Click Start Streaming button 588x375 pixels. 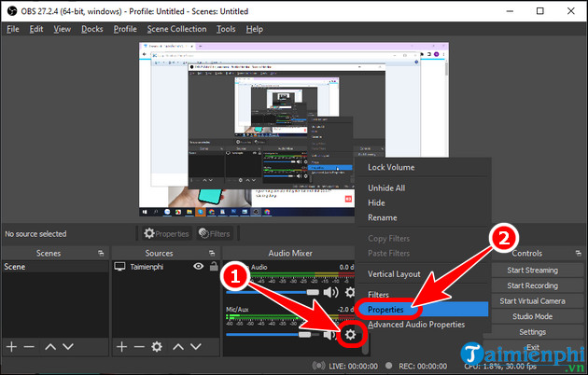tap(532, 271)
